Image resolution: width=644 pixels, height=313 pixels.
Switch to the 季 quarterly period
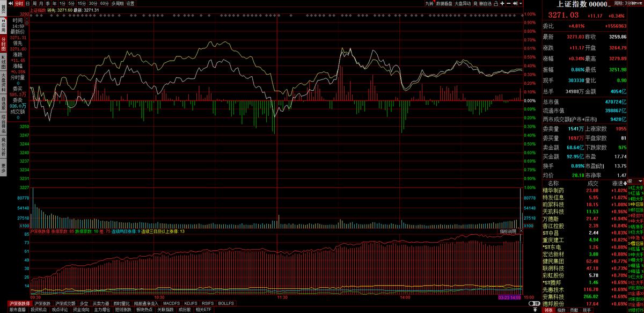click(x=48, y=3)
